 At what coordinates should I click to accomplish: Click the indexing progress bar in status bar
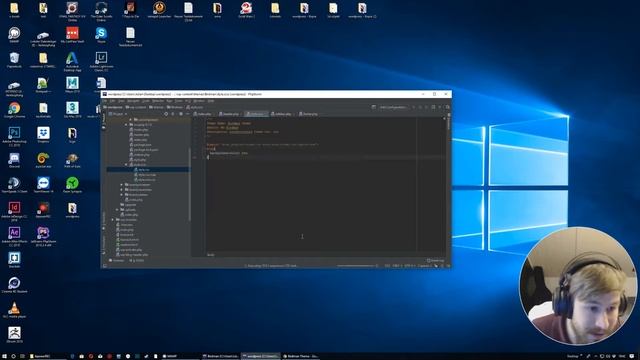pyautogui.click(x=355, y=266)
